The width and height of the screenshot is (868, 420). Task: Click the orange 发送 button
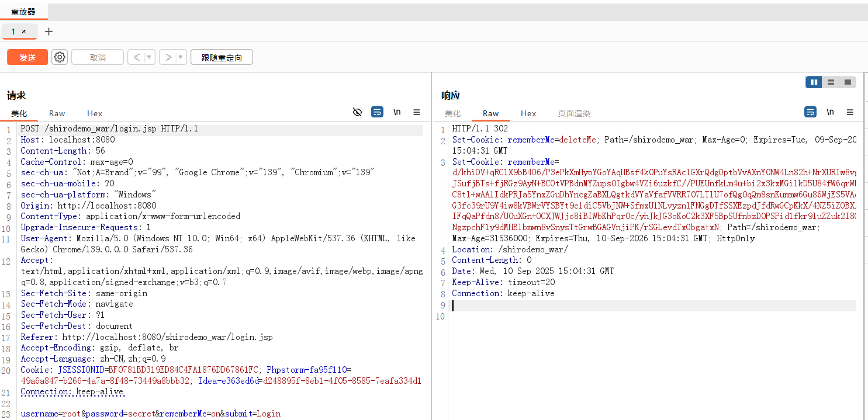(27, 57)
